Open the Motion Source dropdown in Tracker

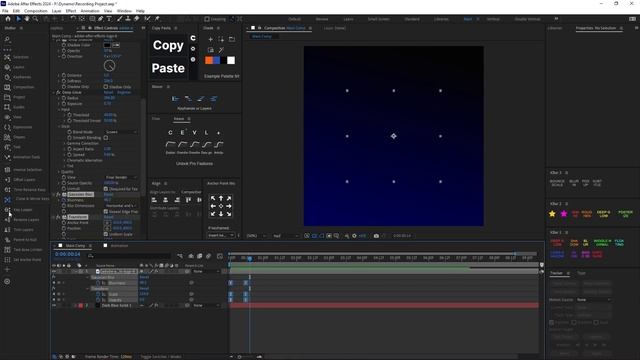594,300
